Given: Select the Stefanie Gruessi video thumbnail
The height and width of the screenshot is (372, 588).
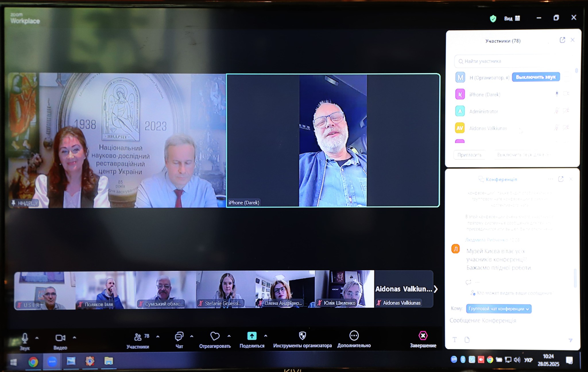Looking at the screenshot, I should click(226, 289).
